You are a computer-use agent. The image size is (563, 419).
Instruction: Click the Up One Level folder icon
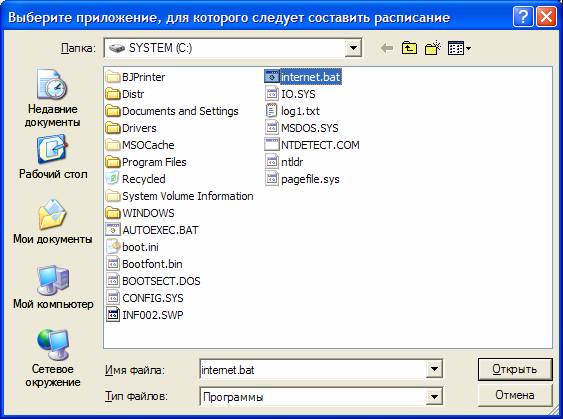click(x=409, y=48)
